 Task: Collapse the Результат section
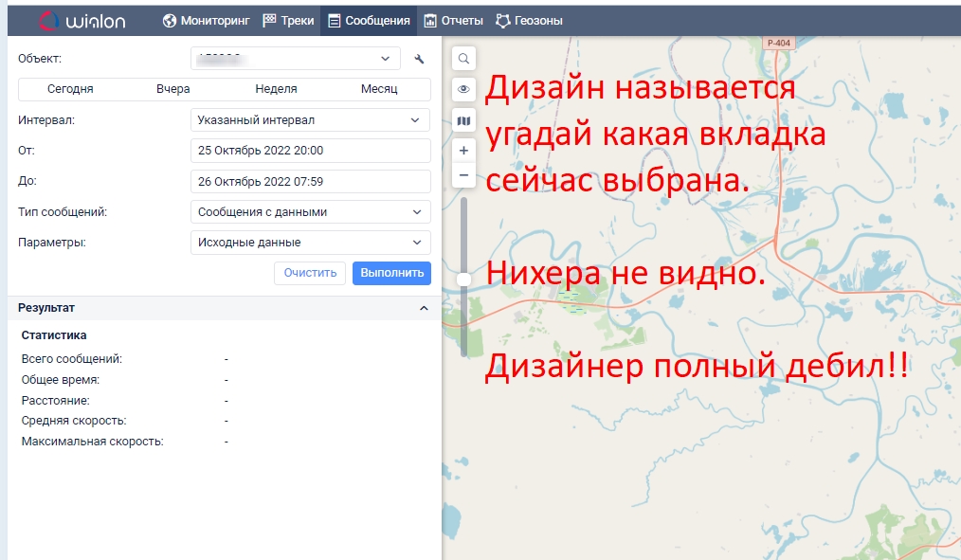click(x=424, y=308)
